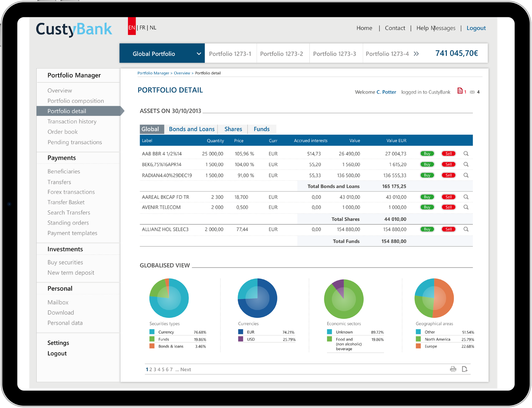Image resolution: width=532 pixels, height=408 pixels.
Task: Click magnifier icon for RADIAN4.40%29DEC19 row
Action: [x=466, y=175]
